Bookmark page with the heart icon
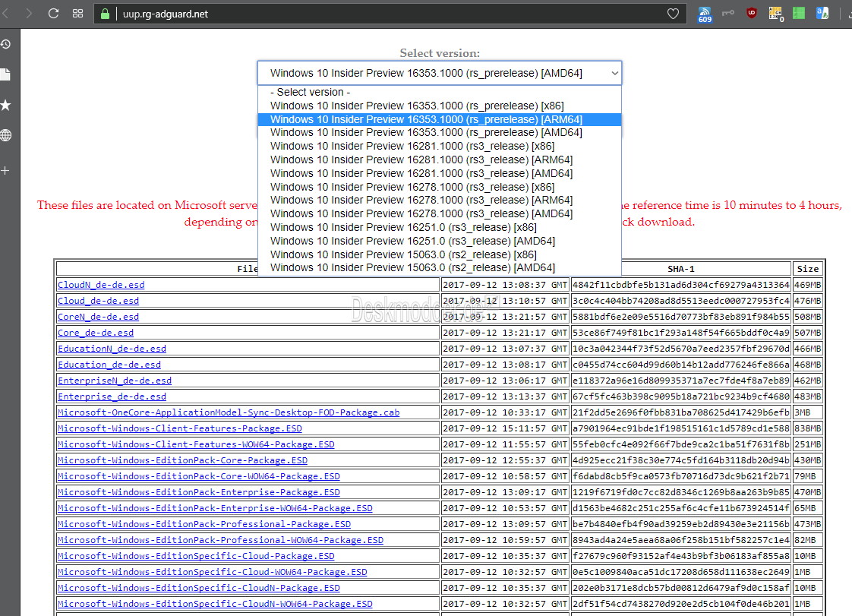 673,14
